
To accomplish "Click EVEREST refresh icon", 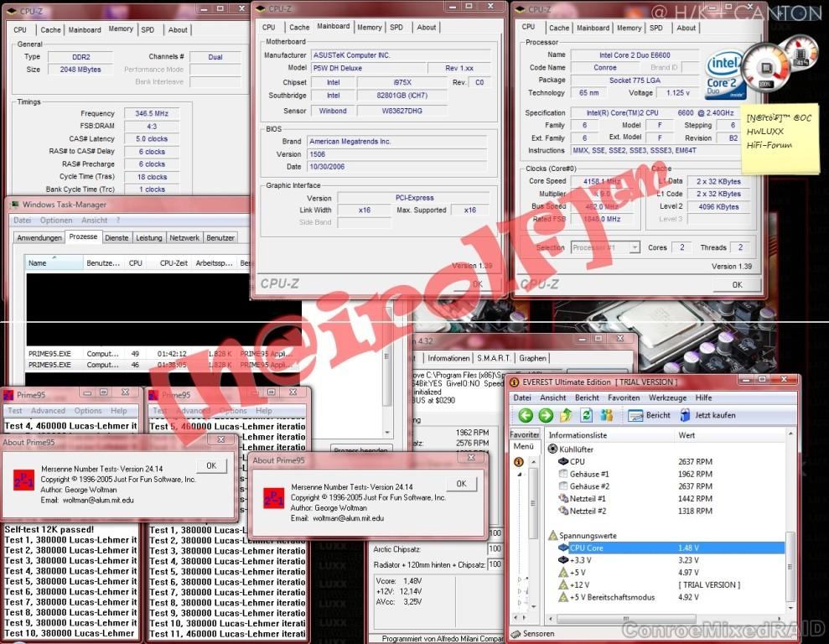I will point(586,416).
